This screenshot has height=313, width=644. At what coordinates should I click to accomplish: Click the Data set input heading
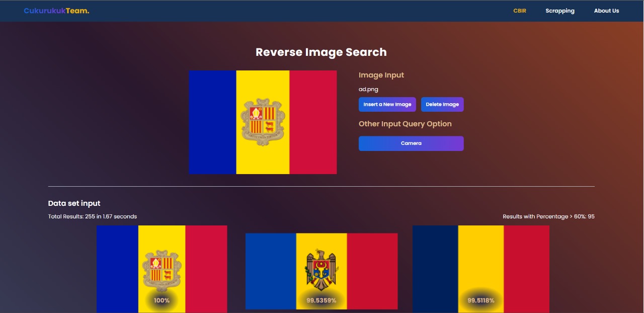[74, 203]
